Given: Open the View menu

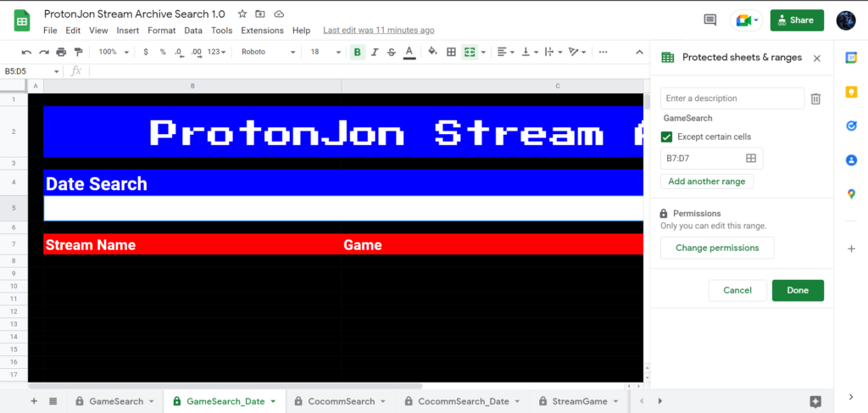Looking at the screenshot, I should (98, 31).
